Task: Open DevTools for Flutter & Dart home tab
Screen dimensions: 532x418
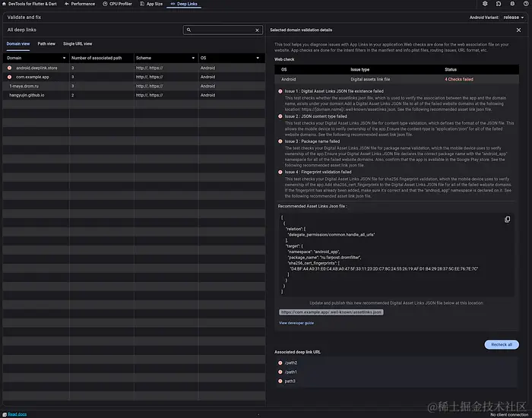Action: (x=29, y=4)
